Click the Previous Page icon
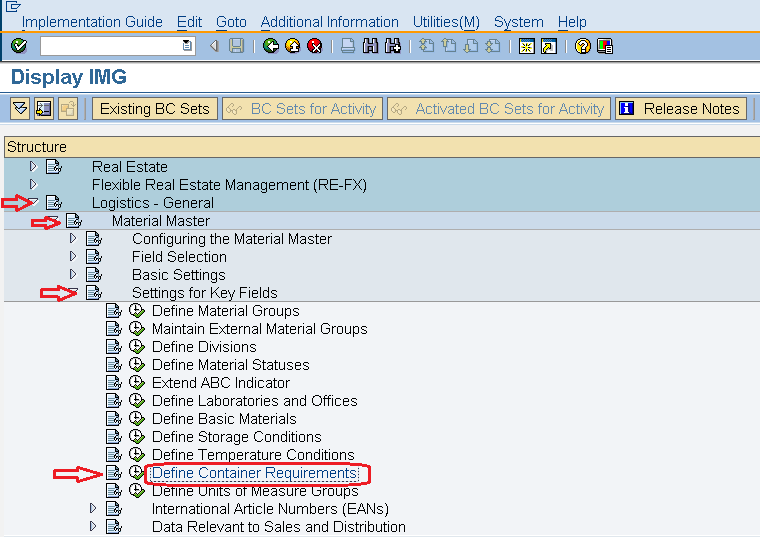Screen dimensions: 760x537 [x=449, y=46]
